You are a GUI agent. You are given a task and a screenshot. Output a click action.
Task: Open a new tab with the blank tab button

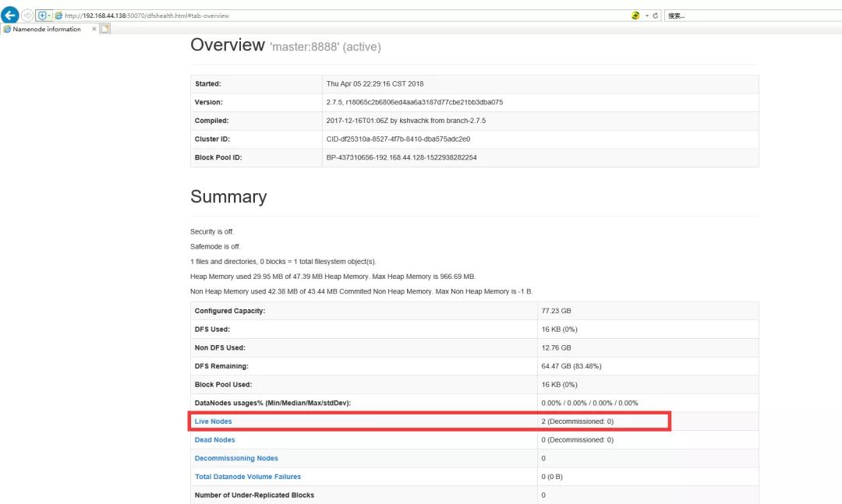click(x=105, y=29)
